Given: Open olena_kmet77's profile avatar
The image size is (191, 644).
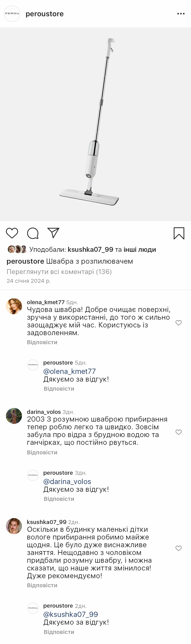Looking at the screenshot, I should pyautogui.click(x=14, y=306).
